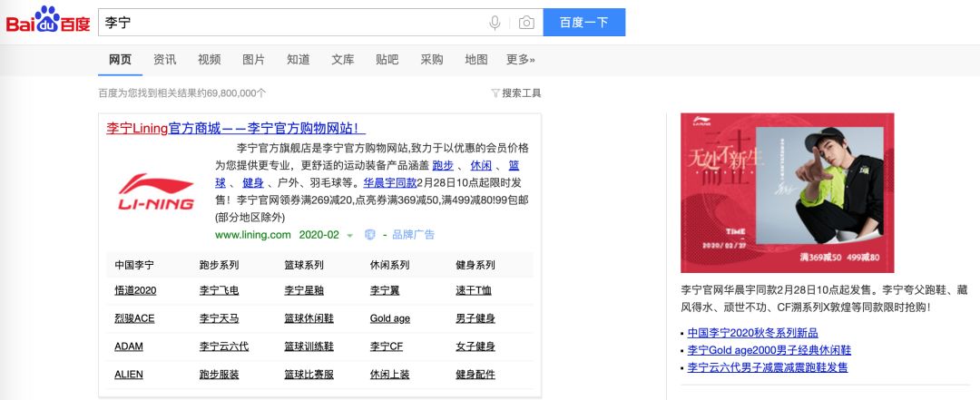Open the 悟道2020 link
The height and width of the screenshot is (400, 980).
coord(135,290)
